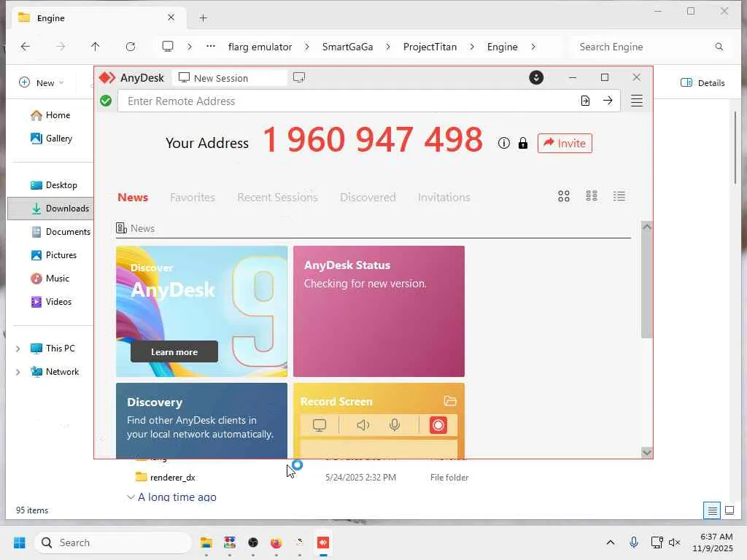747x560 pixels.
Task: Open the New dropdown in Explorer
Action: [x=41, y=83]
